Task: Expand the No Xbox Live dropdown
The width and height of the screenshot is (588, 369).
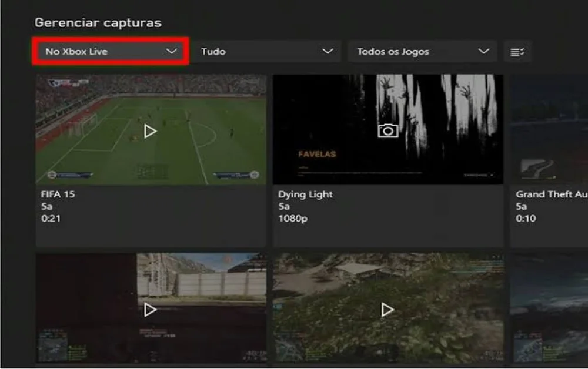Action: coord(111,51)
